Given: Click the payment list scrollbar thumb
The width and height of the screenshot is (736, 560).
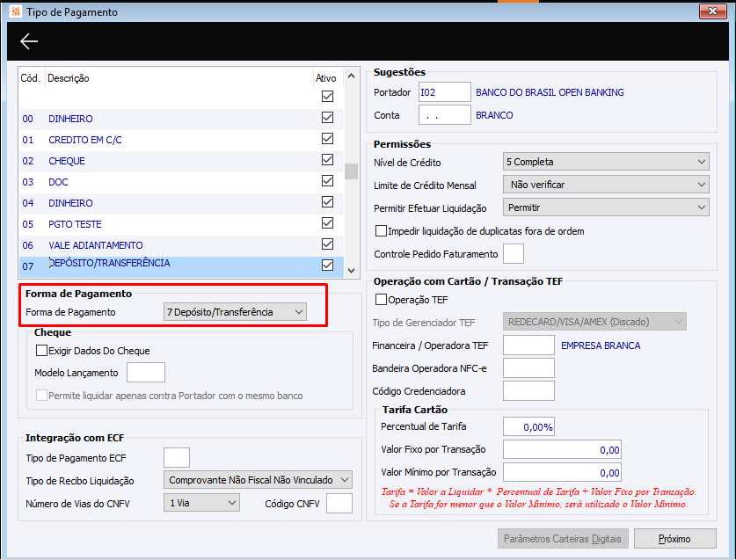Looking at the screenshot, I should tap(351, 171).
